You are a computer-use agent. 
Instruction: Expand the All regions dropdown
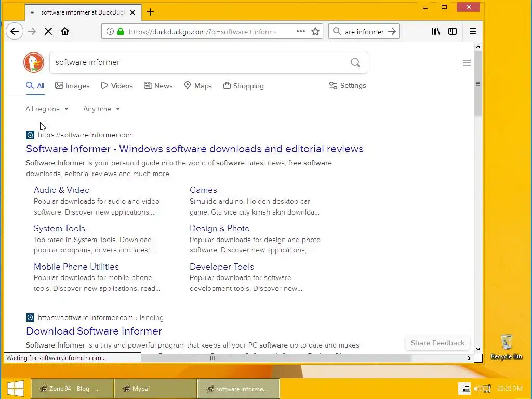tap(47, 109)
